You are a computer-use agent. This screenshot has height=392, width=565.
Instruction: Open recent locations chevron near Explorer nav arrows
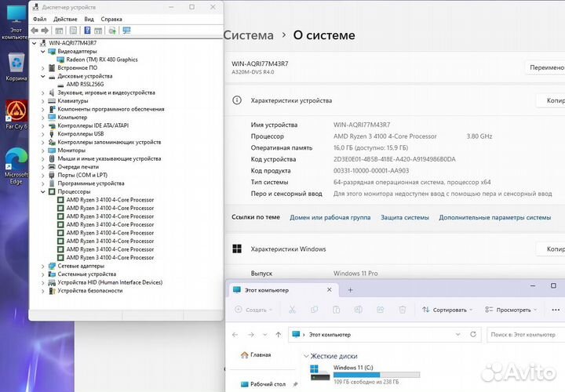265,335
